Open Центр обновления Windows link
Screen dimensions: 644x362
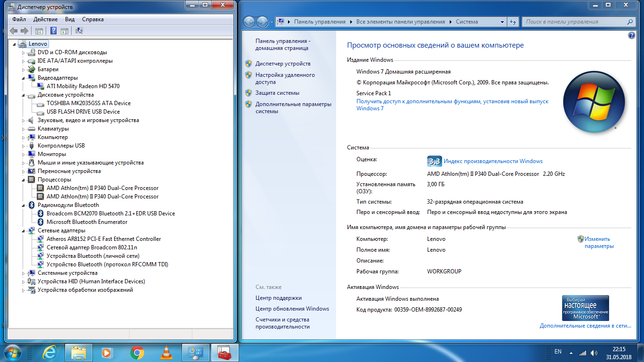(x=292, y=309)
